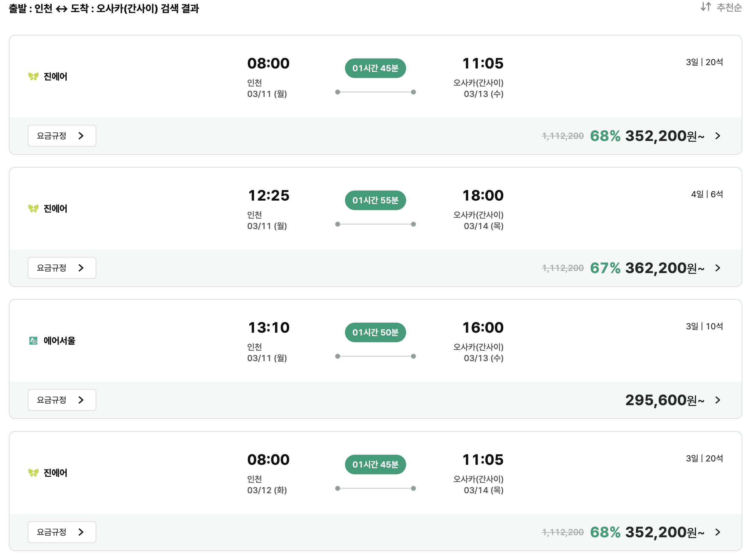Click the 13:10 인천 departure time
Screen dimensions: 756x559
[x=269, y=328]
